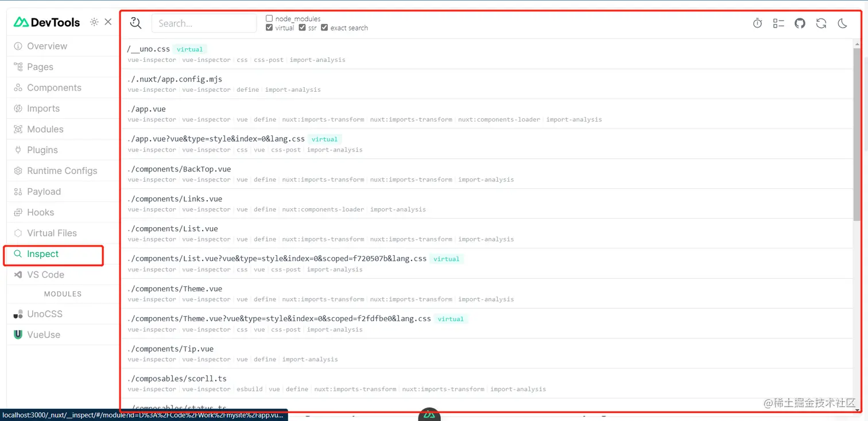Open ./.nuxt/app.config.mjs module
The height and width of the screenshot is (421, 868).
click(487, 84)
